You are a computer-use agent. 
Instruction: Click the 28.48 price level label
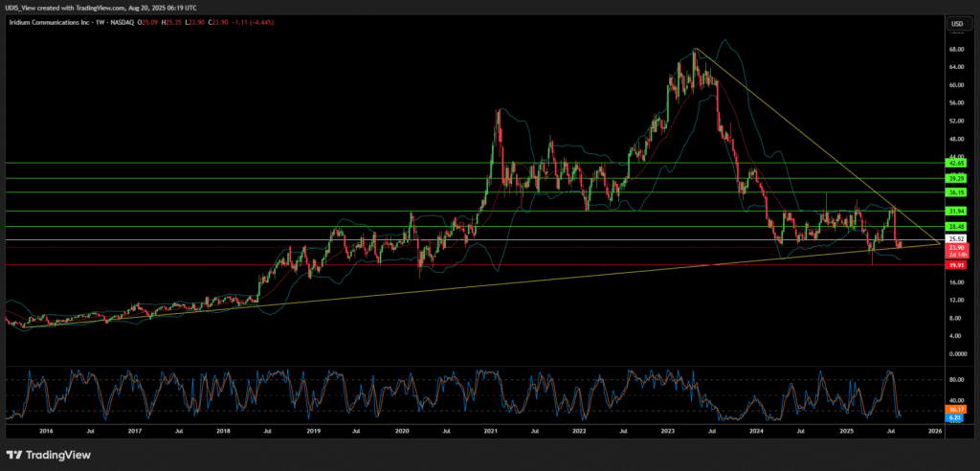click(x=954, y=226)
